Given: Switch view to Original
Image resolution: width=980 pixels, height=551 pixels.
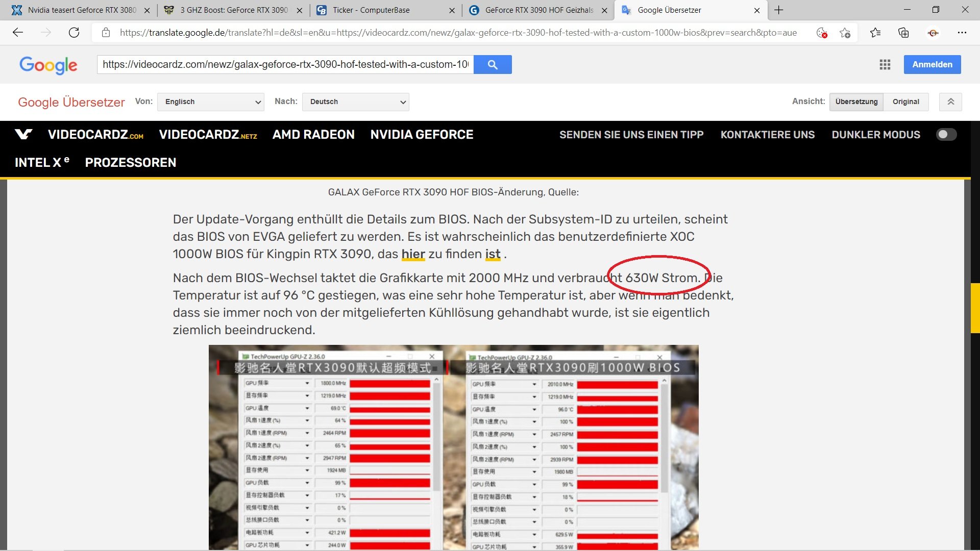Looking at the screenshot, I should tap(905, 102).
